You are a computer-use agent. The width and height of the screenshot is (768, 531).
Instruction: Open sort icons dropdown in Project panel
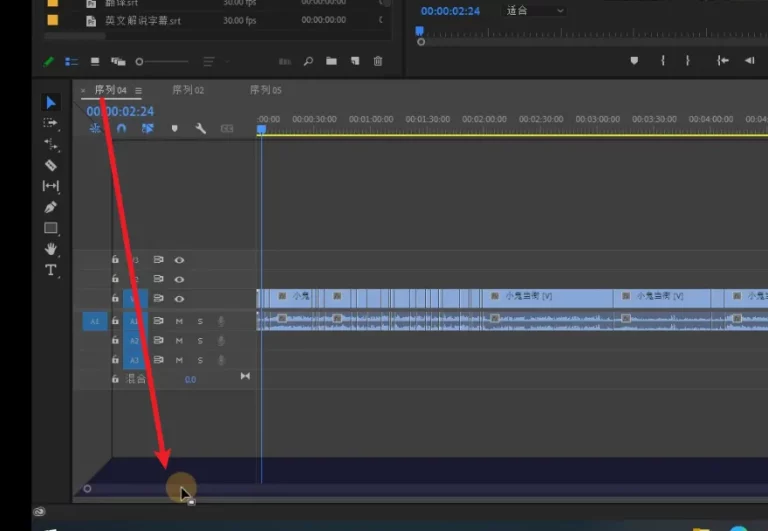coord(211,61)
